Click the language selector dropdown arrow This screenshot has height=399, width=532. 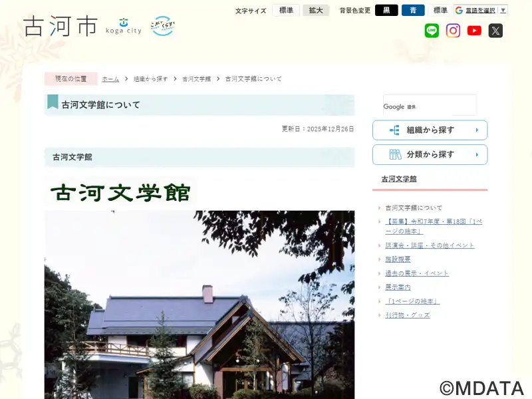click(x=503, y=11)
